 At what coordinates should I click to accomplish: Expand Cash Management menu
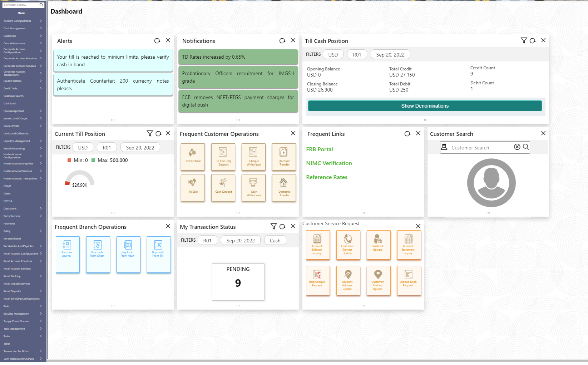(x=41, y=28)
